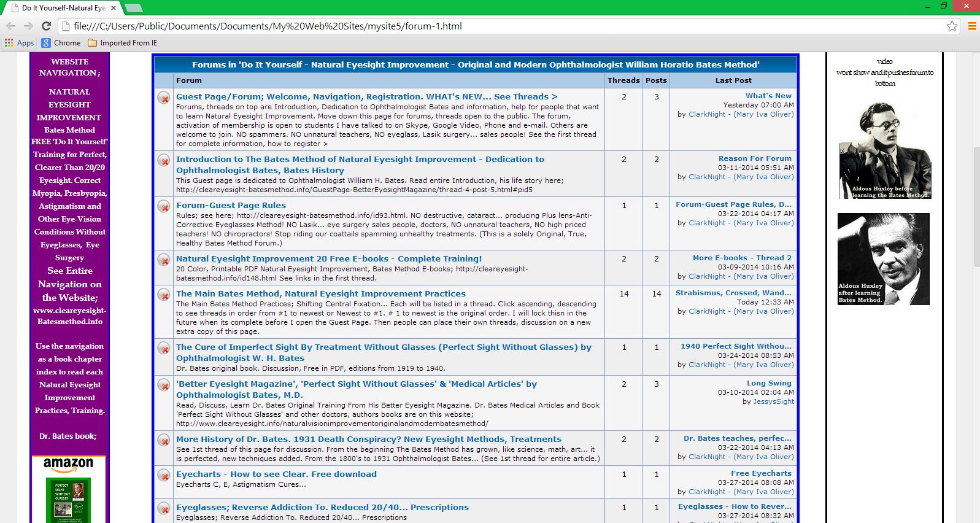980x523 pixels.
Task: Click status icon next to Natural Eyesight 20 E-books
Action: point(164,260)
